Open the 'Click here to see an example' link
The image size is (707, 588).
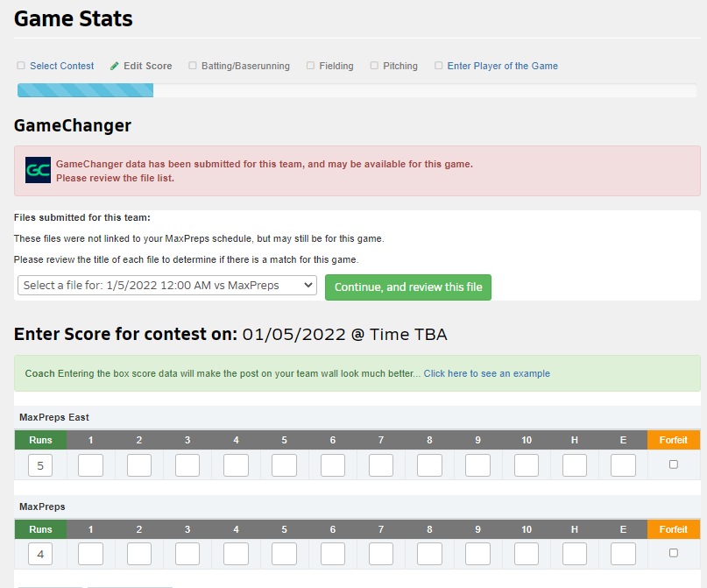point(486,373)
